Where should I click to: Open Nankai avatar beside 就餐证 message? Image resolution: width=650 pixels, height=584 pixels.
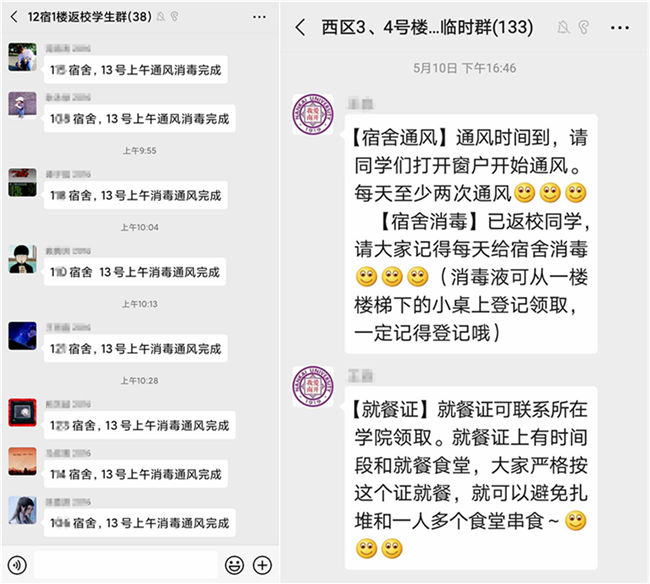[x=313, y=386]
